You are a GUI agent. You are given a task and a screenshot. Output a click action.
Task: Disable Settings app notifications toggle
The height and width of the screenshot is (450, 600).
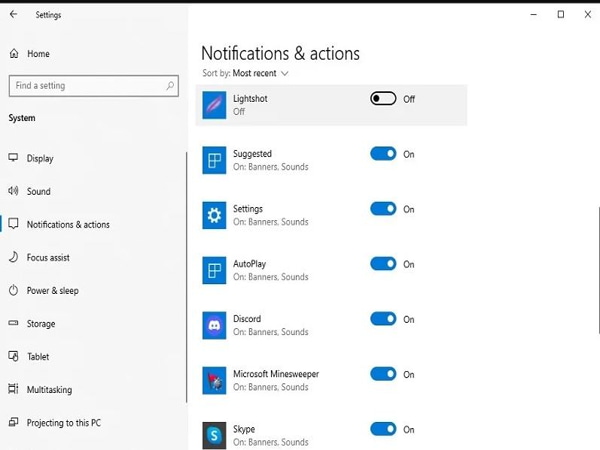coord(383,209)
